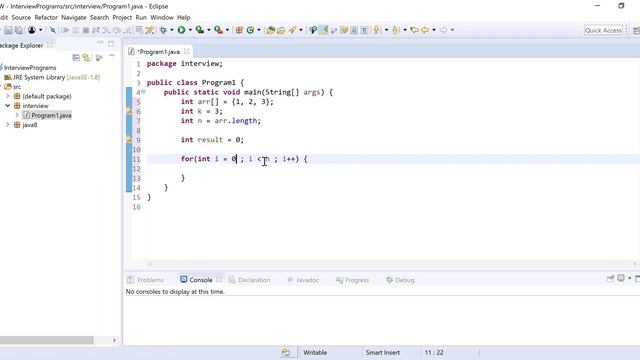The image size is (640, 360).
Task: Minimize the Package Explorer panel
Action: (100, 43)
